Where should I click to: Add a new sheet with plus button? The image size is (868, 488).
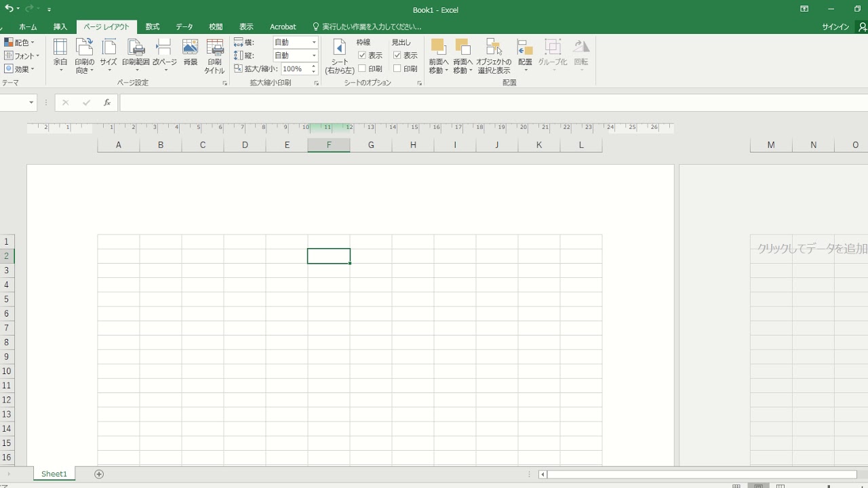[x=99, y=474]
